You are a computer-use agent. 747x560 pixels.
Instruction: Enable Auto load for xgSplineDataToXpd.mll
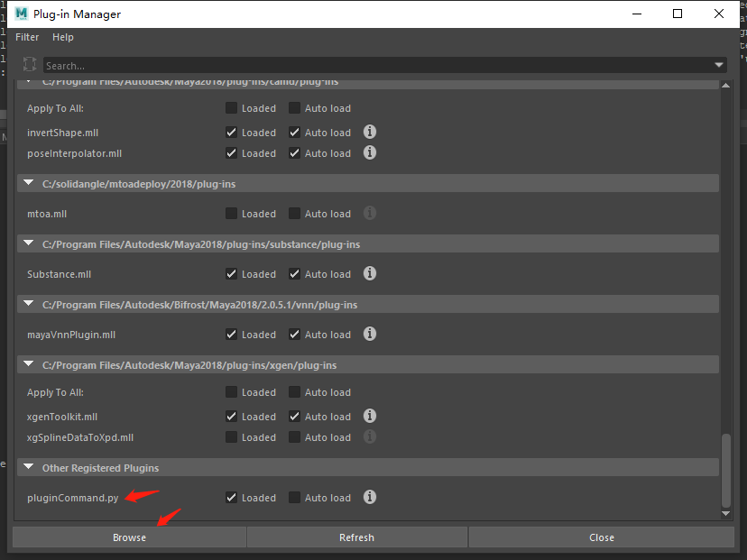point(294,437)
